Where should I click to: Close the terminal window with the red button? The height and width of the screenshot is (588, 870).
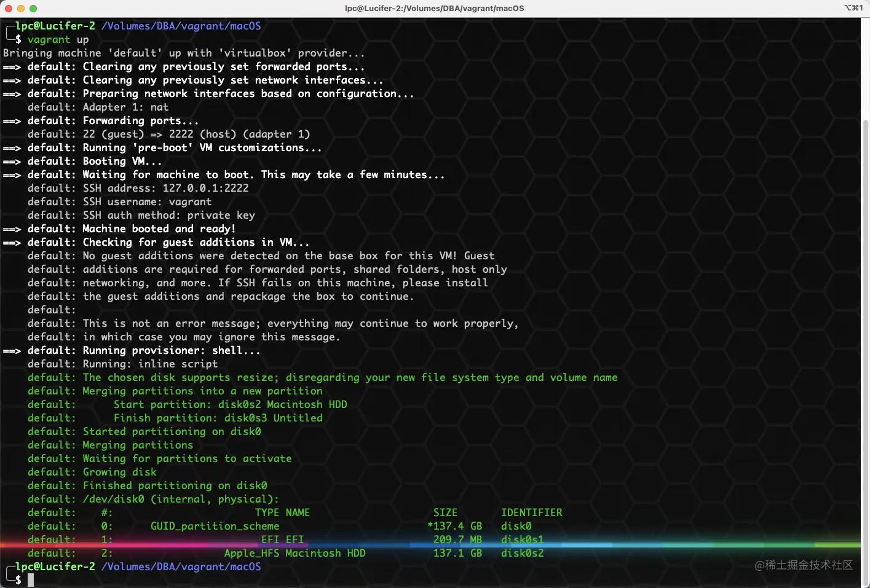coord(9,9)
